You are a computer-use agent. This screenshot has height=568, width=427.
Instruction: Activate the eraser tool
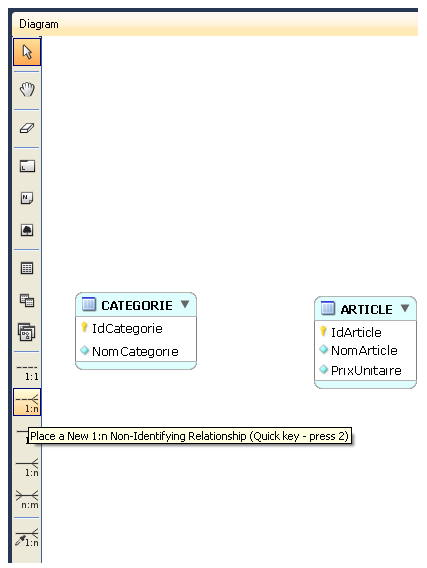tap(27, 128)
